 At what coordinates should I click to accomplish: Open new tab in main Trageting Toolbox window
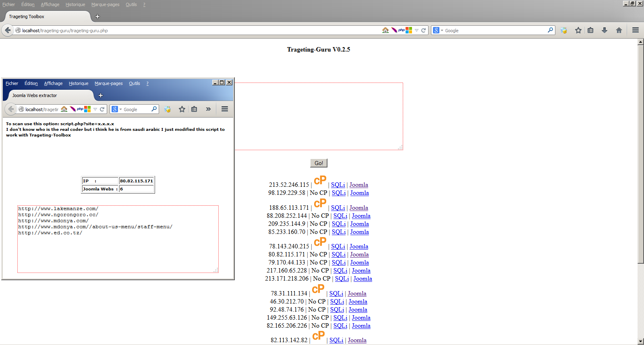click(97, 17)
